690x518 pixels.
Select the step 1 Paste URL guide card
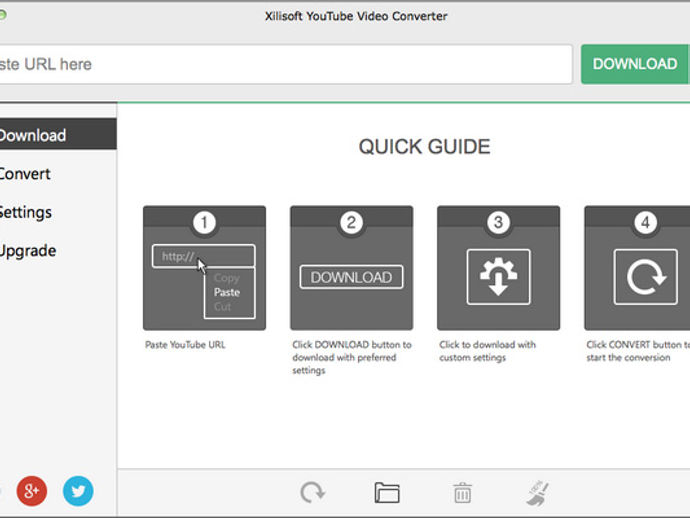pyautogui.click(x=204, y=268)
